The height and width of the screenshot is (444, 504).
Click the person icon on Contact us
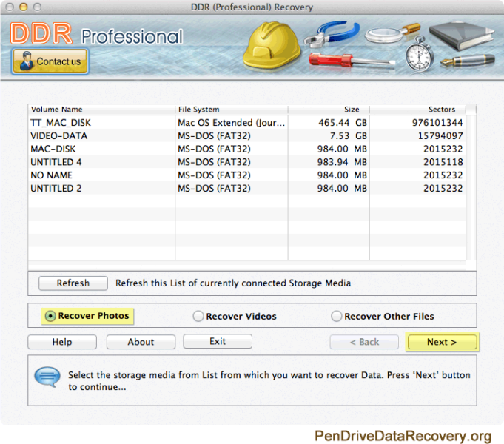click(26, 61)
